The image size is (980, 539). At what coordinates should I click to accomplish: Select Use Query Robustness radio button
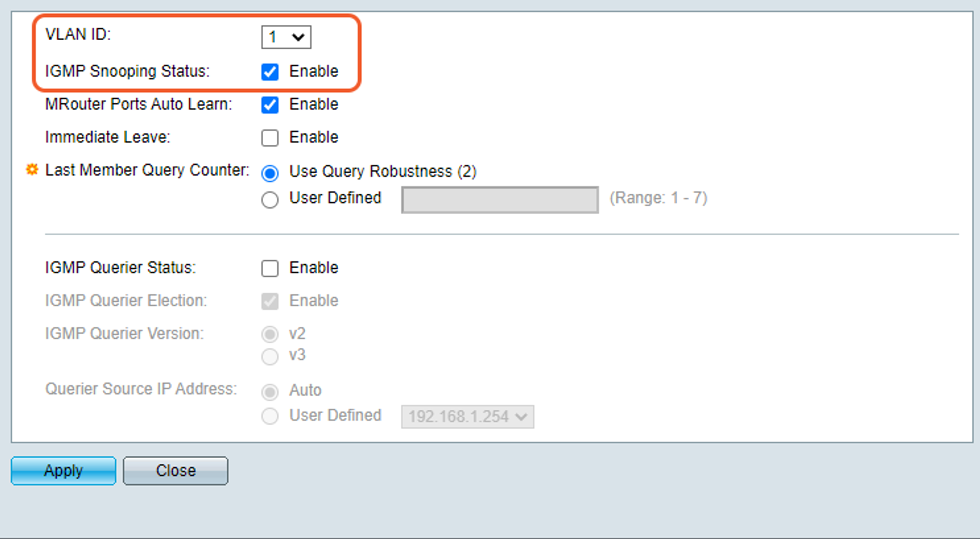tap(270, 173)
